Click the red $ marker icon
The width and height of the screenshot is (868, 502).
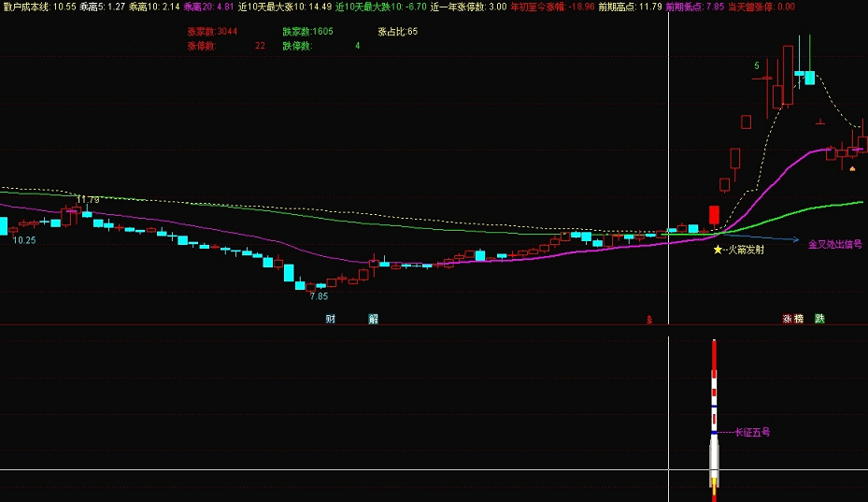649,320
